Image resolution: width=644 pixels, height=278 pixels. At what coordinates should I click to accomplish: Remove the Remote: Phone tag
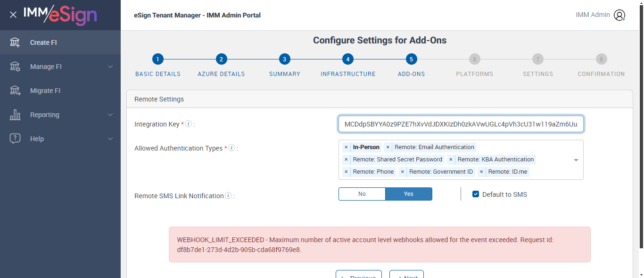click(x=346, y=172)
